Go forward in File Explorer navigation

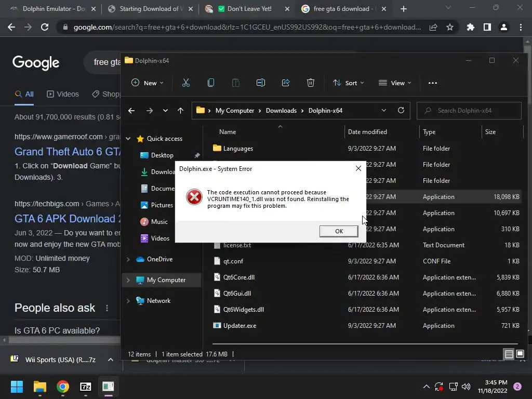[x=149, y=111]
